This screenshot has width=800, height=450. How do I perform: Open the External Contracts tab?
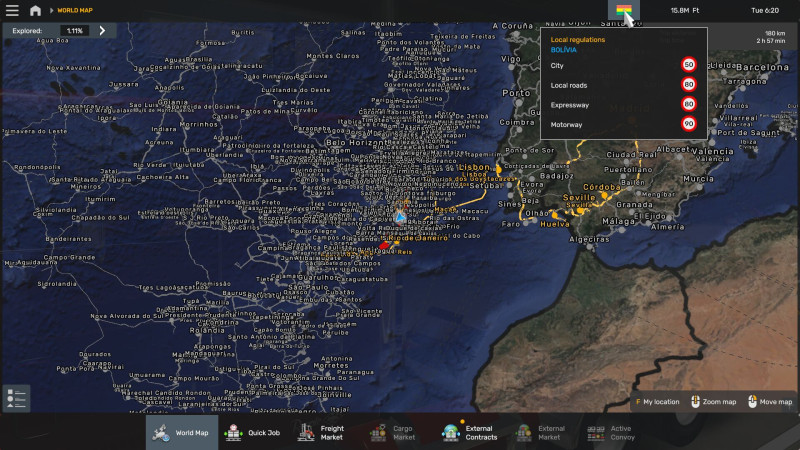(469, 433)
